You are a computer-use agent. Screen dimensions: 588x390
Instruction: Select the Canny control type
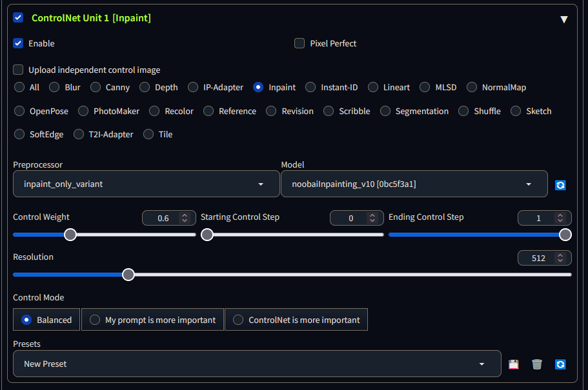(96, 87)
